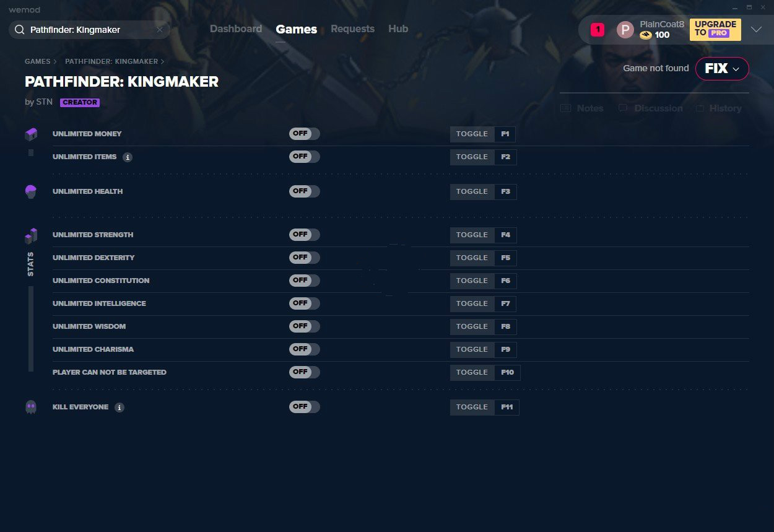Image resolution: width=774 pixels, height=532 pixels.
Task: Click TOGGLE button for F11 hotkey
Action: coord(472,407)
